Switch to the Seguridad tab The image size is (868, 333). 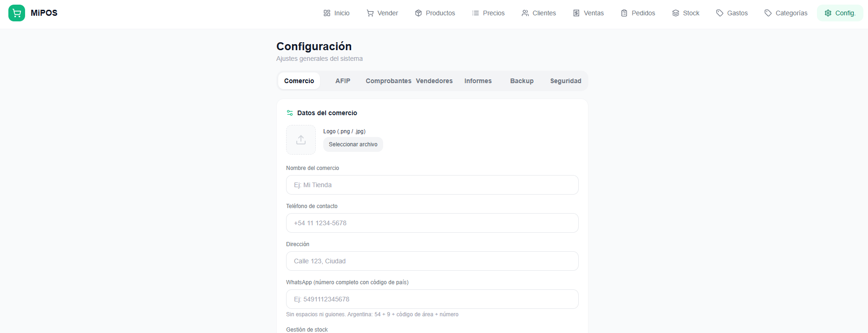tap(566, 81)
